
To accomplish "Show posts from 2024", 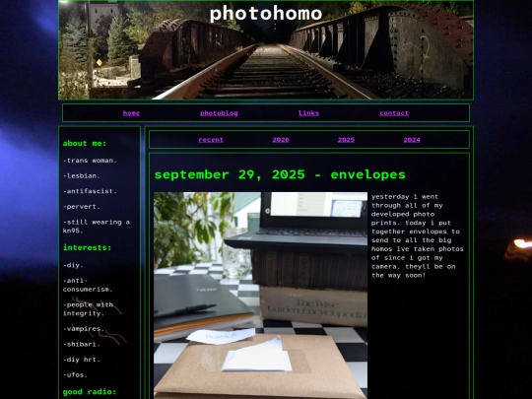I will pos(412,140).
